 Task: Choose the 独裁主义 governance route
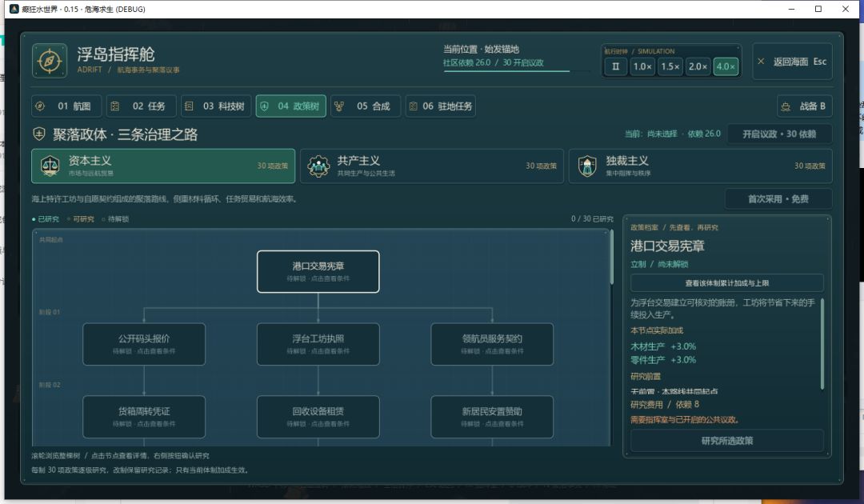[x=700, y=166]
